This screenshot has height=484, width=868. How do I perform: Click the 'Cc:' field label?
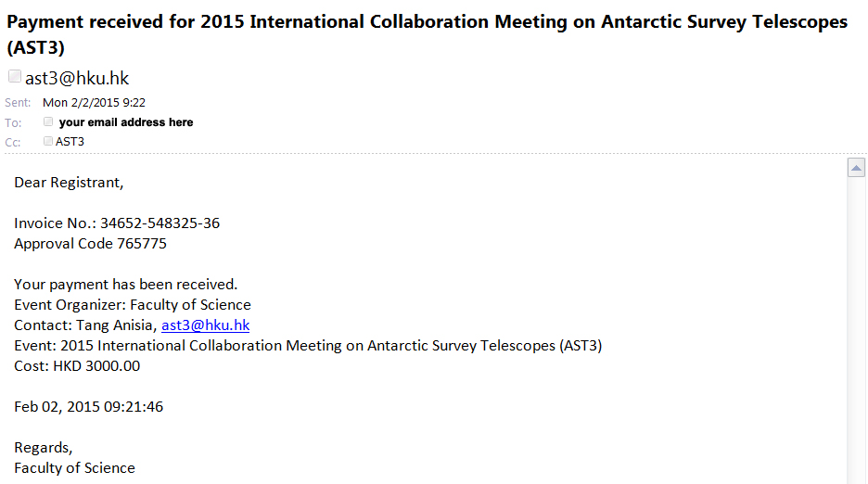(13, 142)
